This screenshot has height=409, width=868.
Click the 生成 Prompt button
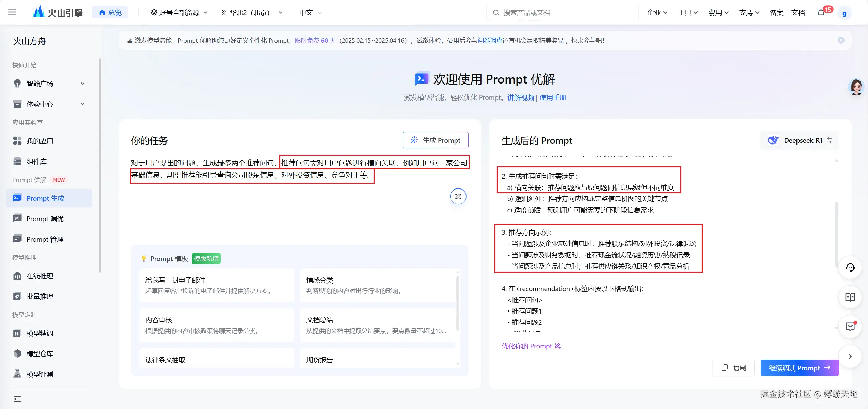tap(435, 140)
